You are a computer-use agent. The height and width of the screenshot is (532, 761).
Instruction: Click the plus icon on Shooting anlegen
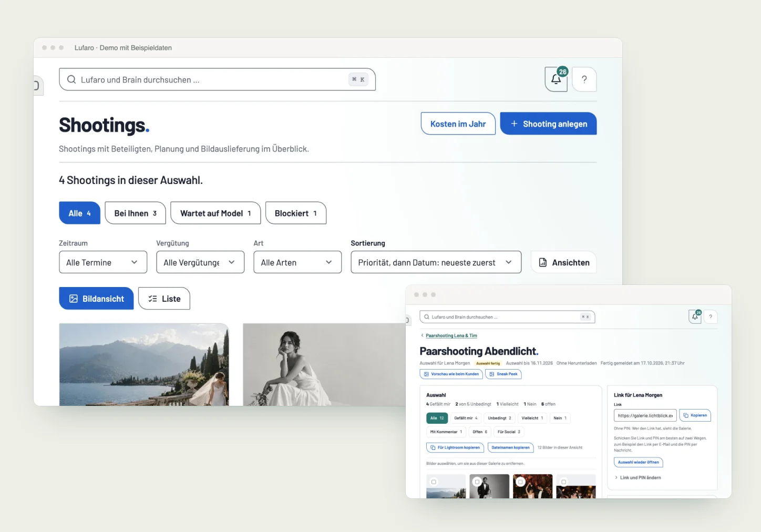pos(514,124)
